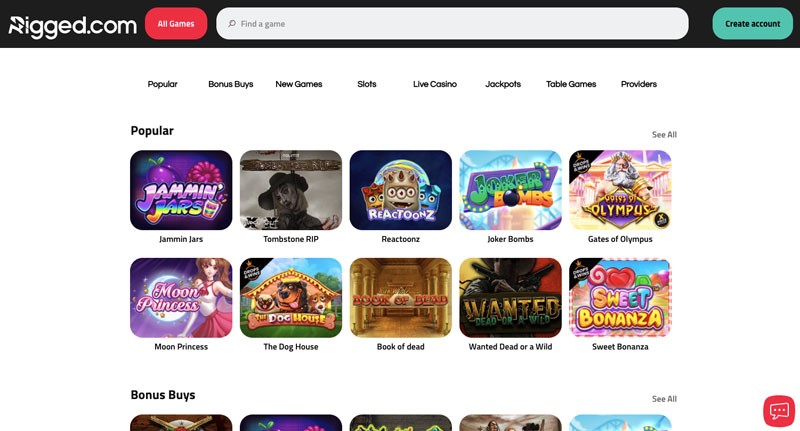The height and width of the screenshot is (431, 800).
Task: Open the Moon Princess game tile
Action: pyautogui.click(x=181, y=297)
